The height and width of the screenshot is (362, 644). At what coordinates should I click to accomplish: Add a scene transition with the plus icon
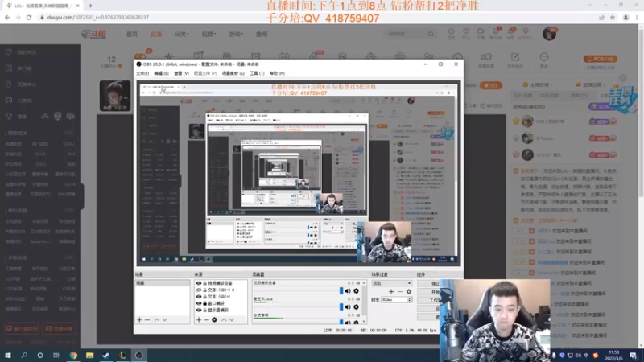pos(391,291)
